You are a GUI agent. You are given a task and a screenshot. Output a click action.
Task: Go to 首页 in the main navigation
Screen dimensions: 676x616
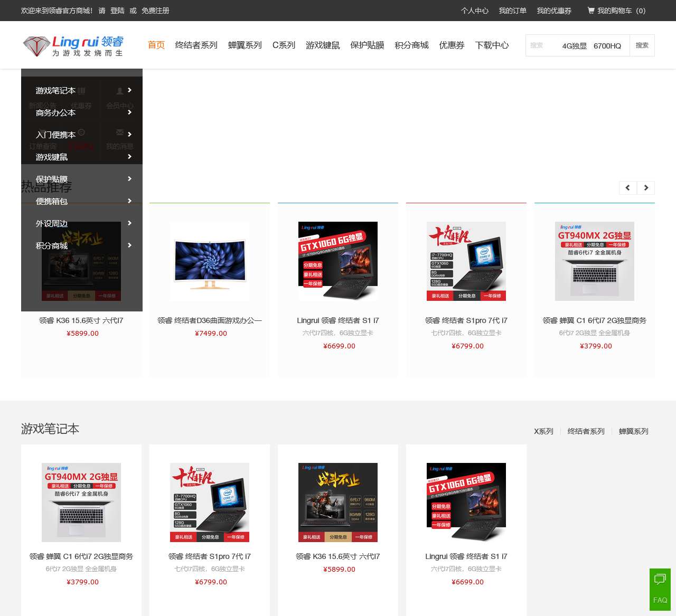pos(156,45)
